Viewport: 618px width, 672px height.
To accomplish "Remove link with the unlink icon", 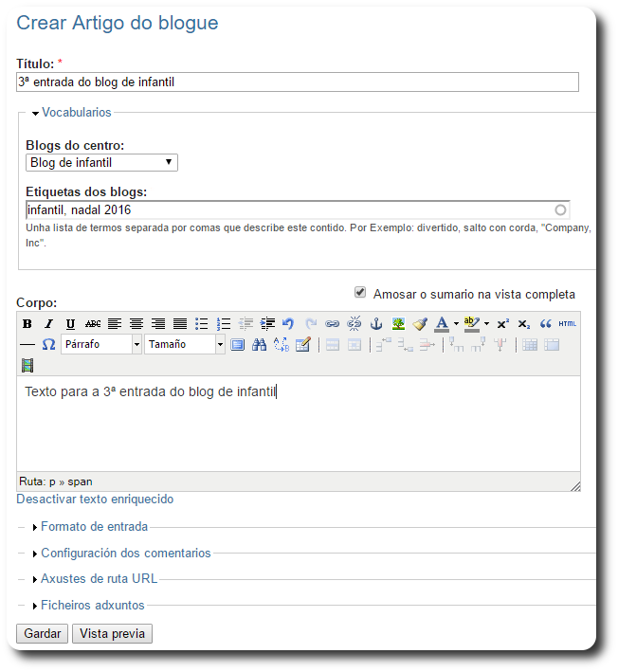I will pos(354,323).
